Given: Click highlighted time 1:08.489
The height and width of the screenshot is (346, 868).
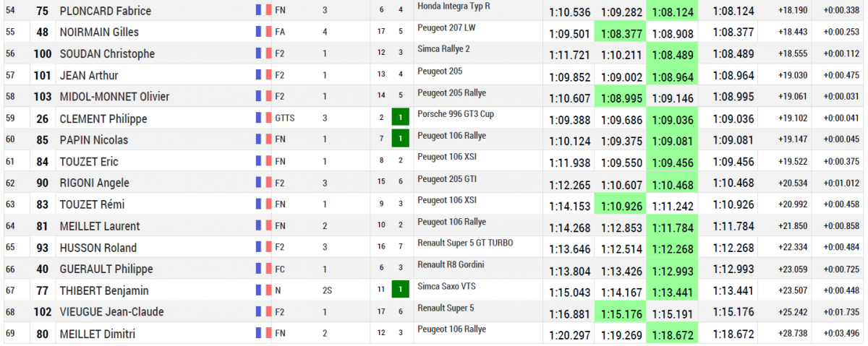Looking at the screenshot, I should point(673,54).
